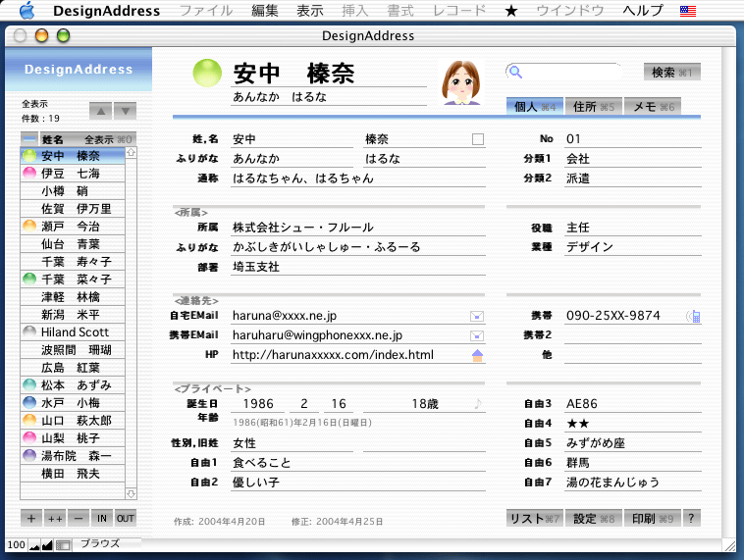Click the IN import button
The height and width of the screenshot is (560, 744).
click(x=102, y=518)
